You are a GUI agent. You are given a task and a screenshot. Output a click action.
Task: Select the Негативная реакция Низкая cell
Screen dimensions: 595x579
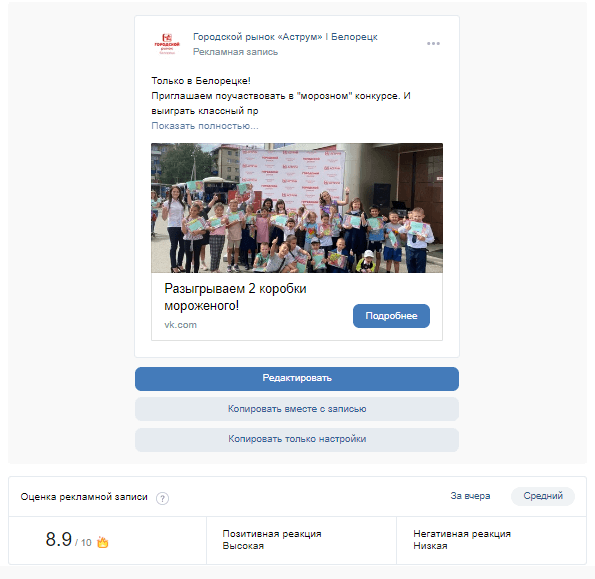coord(491,540)
